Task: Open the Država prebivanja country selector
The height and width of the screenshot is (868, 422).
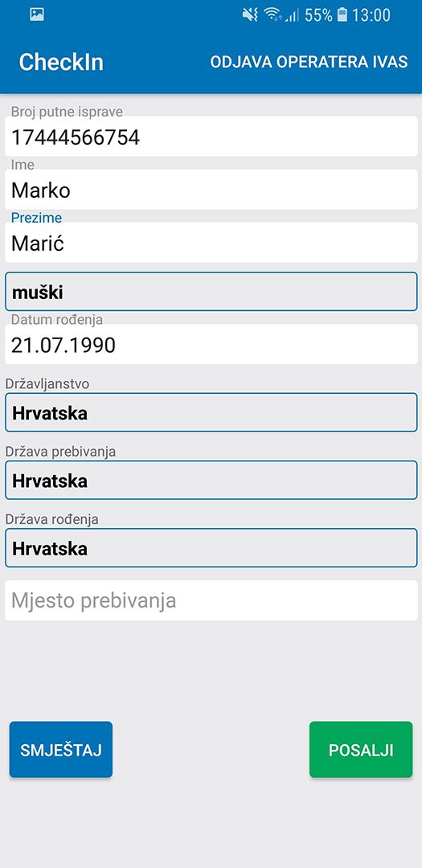Action: coord(211,480)
